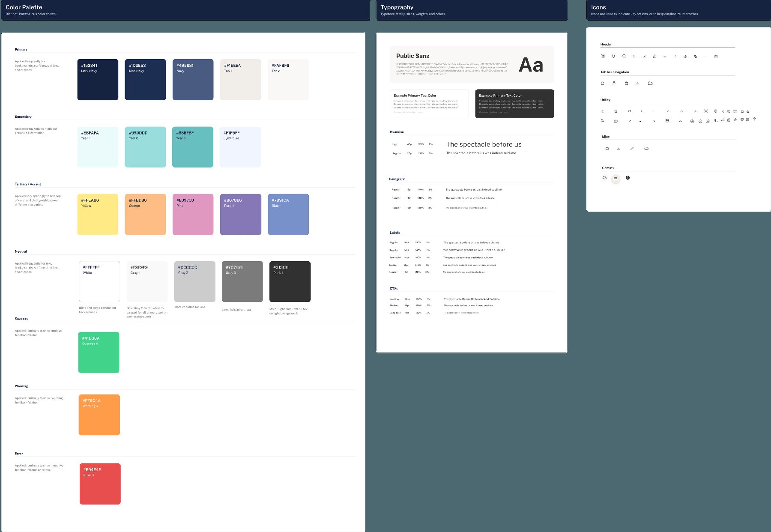Select the green Success 4 swatch
The width and height of the screenshot is (771, 532).
click(x=99, y=352)
